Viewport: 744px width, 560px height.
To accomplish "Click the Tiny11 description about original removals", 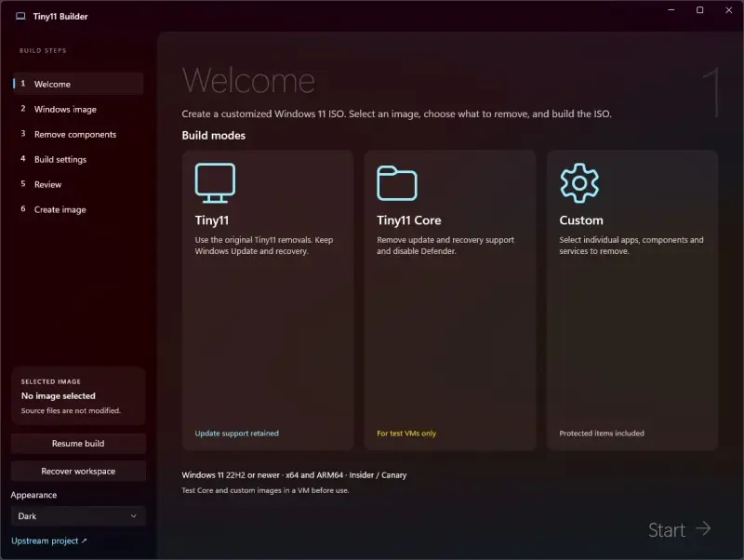I will [x=264, y=246].
